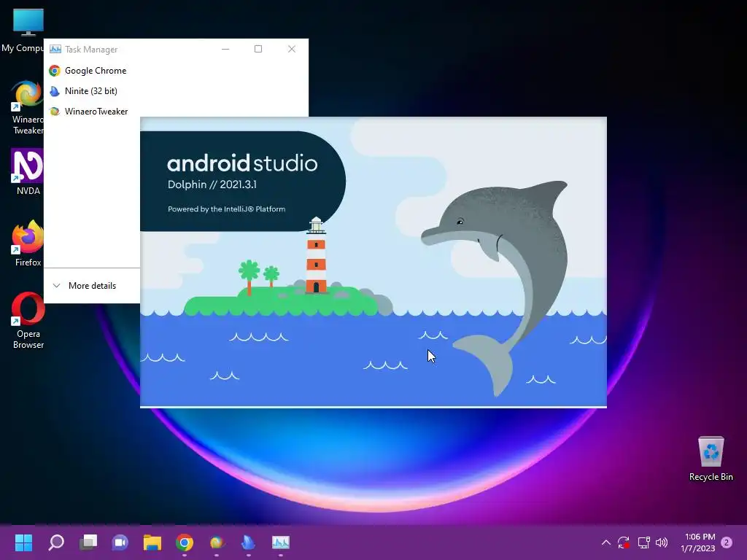Select Google Chrome in Task Manager list

[177, 71]
